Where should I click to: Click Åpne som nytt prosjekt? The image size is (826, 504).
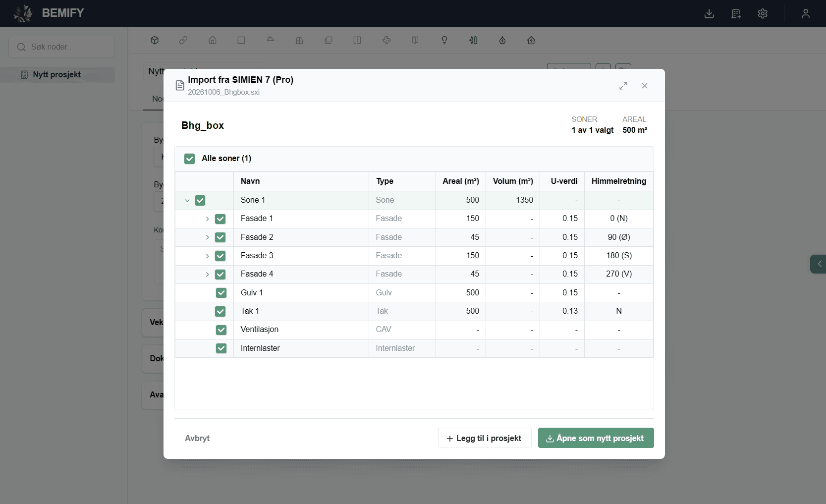pos(596,438)
